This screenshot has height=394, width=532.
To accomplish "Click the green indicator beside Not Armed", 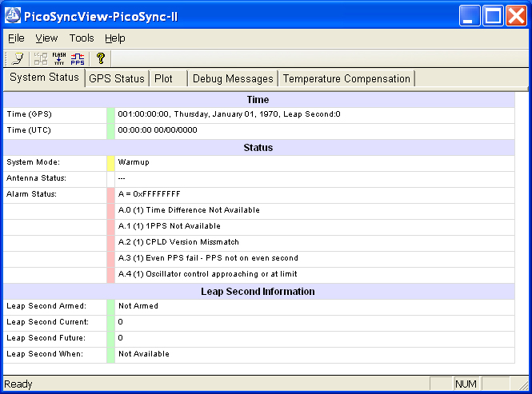I will [x=110, y=307].
